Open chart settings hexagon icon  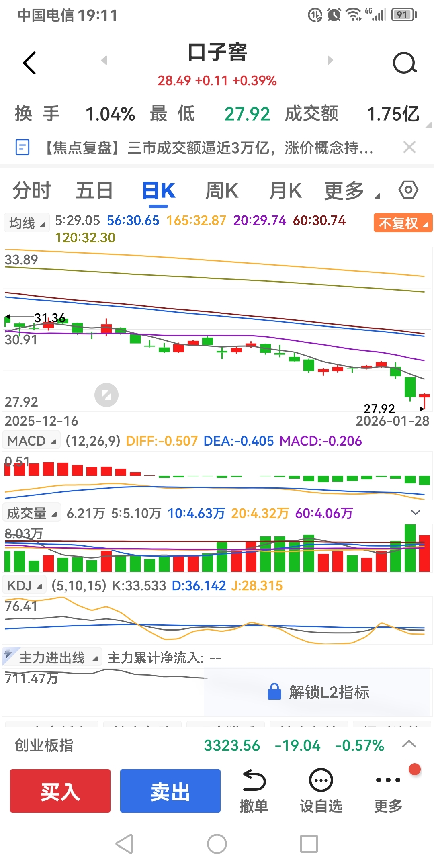(408, 190)
